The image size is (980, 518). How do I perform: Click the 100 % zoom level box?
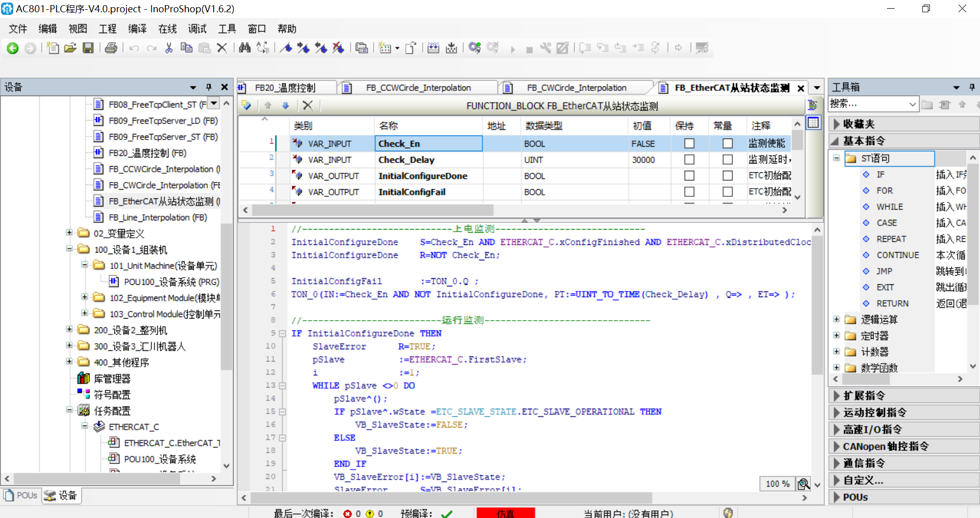[777, 484]
